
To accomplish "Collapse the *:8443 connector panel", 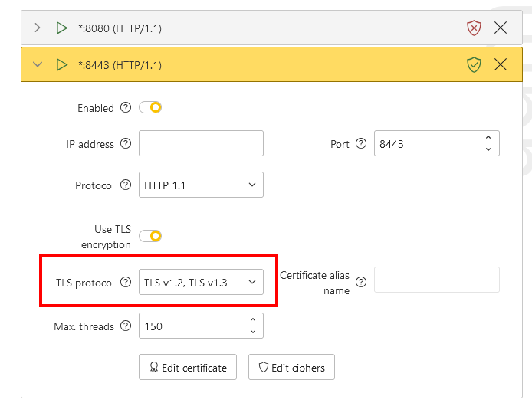I will click(38, 65).
